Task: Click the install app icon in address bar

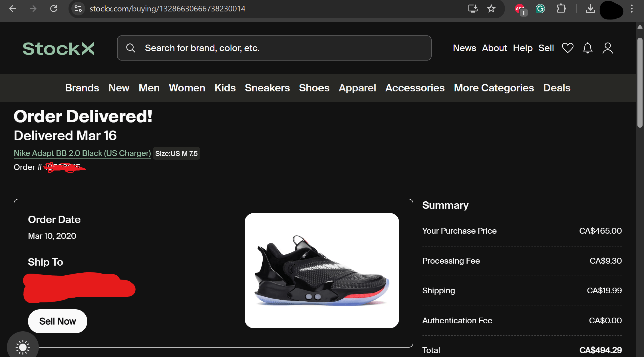Action: 473,9
